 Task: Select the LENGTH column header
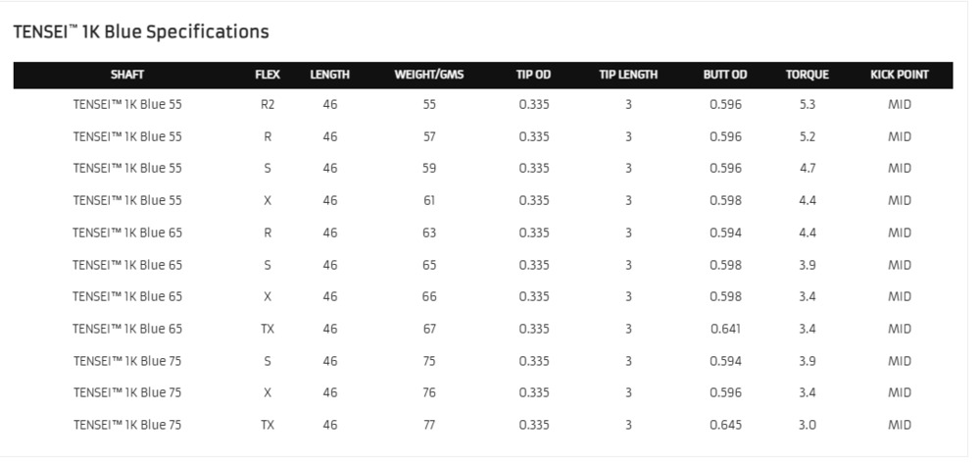(330, 75)
